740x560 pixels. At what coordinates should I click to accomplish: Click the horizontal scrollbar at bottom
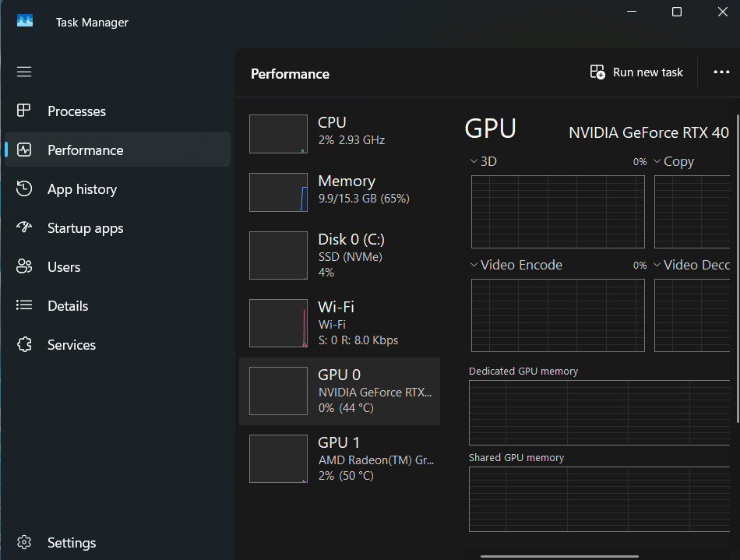pos(559,557)
